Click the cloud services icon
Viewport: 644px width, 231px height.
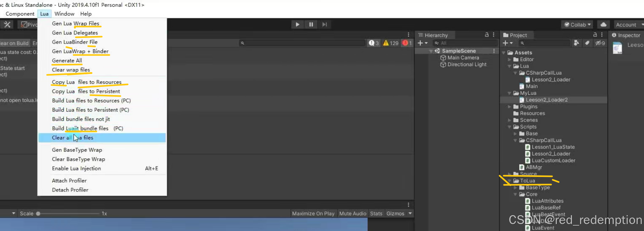[603, 25]
